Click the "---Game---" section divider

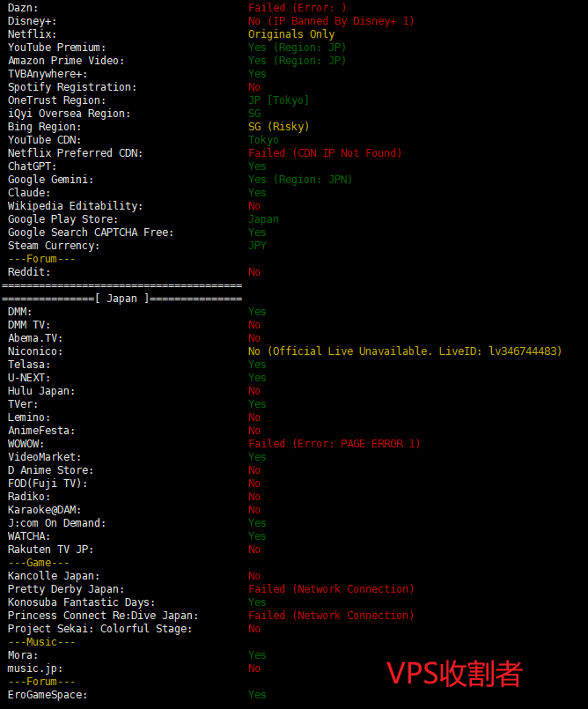(39, 563)
